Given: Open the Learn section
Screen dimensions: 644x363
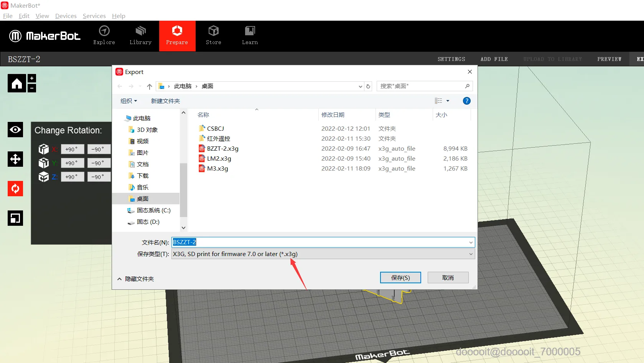Looking at the screenshot, I should (x=250, y=36).
